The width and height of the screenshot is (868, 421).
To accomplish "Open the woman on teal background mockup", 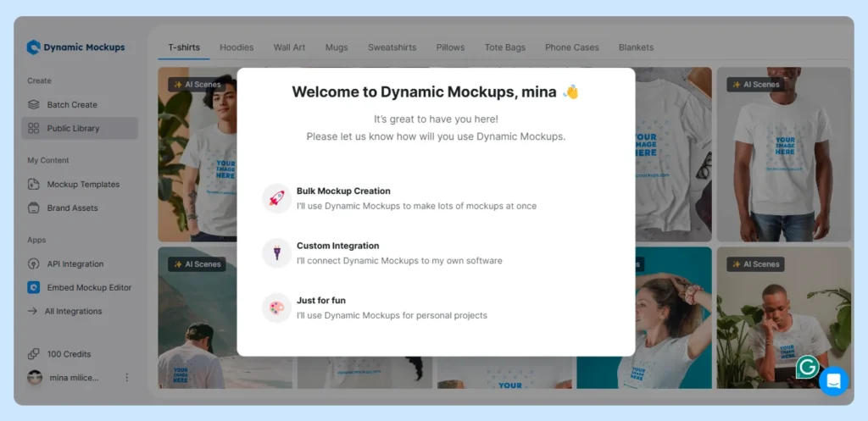I will (673, 318).
